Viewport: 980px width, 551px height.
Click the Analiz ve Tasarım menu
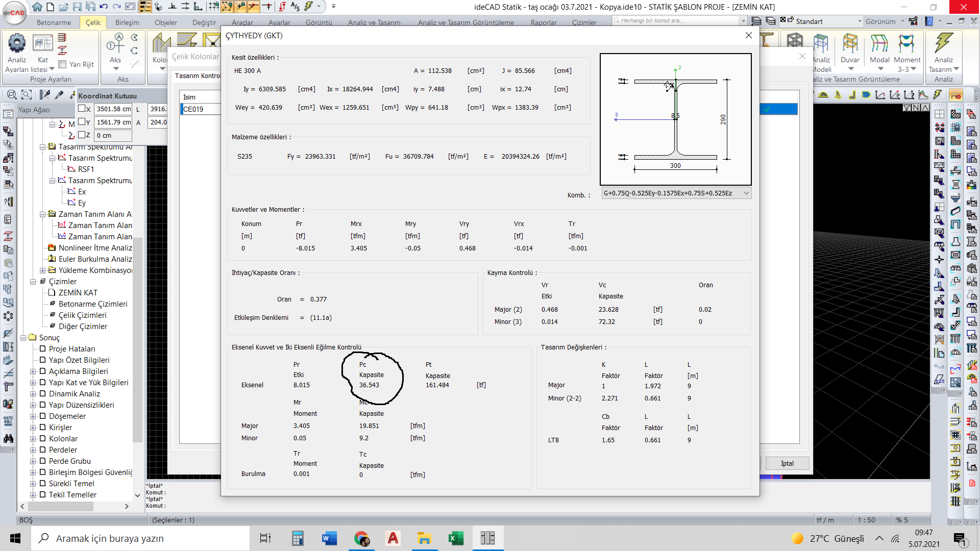click(374, 22)
